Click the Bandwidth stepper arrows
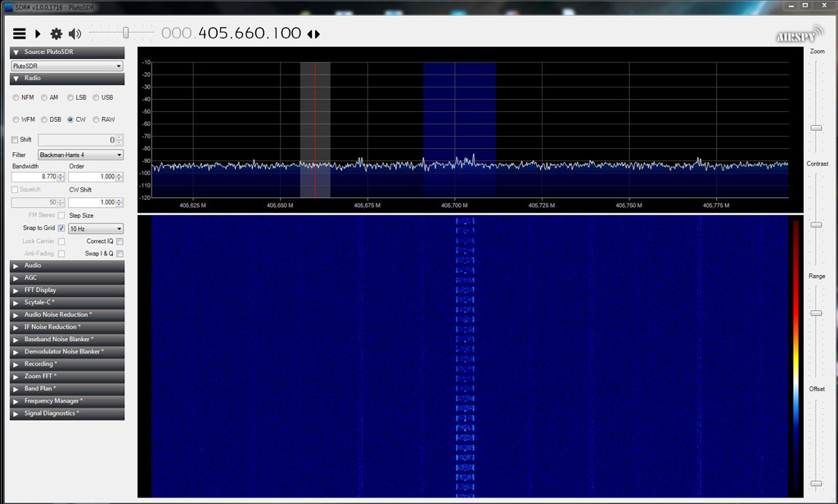The width and height of the screenshot is (838, 504). (x=61, y=177)
